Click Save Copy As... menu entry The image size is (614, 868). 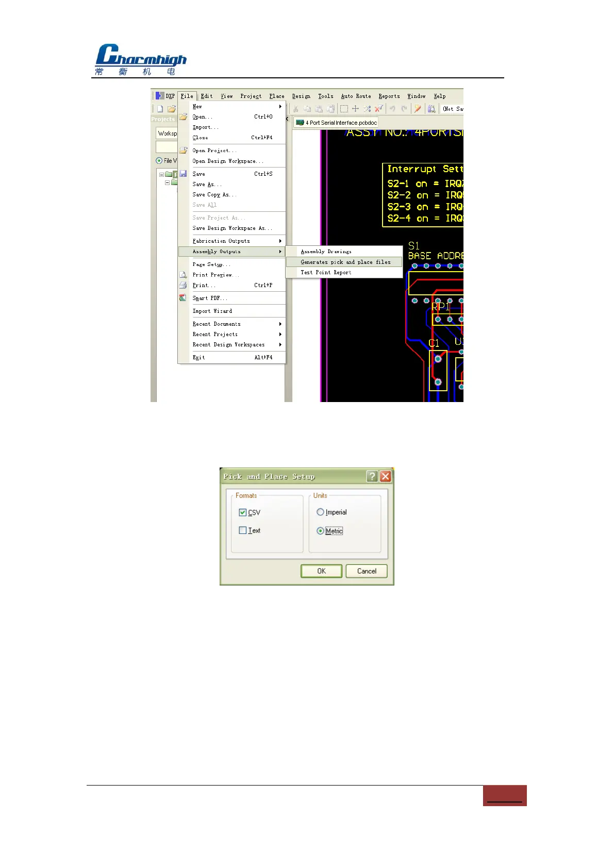[x=231, y=195]
